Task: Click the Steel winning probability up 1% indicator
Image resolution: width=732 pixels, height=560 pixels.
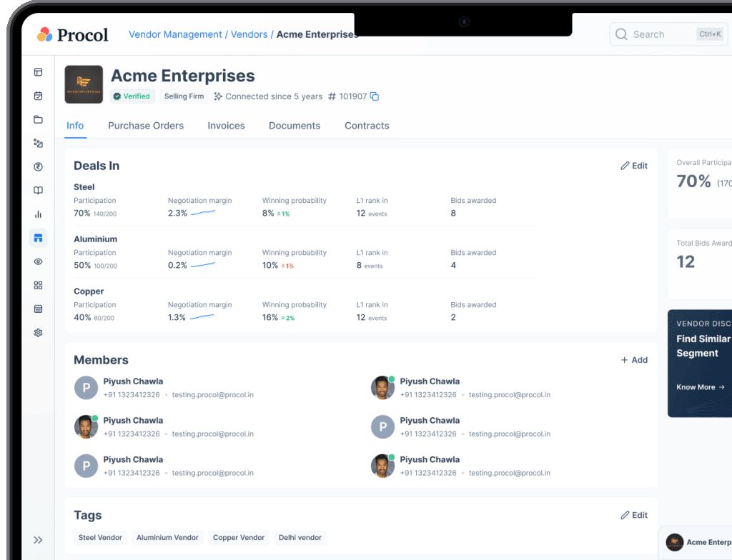Action: [x=283, y=214]
